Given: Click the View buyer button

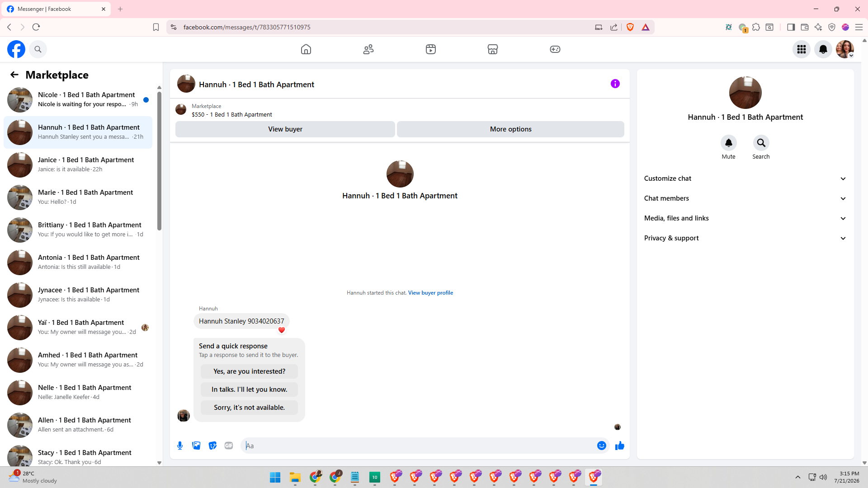Looking at the screenshot, I should [x=285, y=129].
